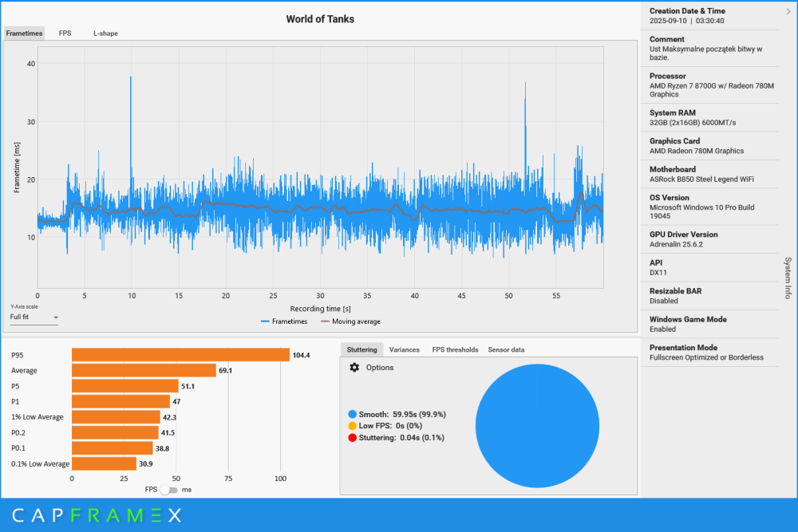Click the vertical System Info label
Viewport: 798px width, 532px height.
pyautogui.click(x=788, y=278)
